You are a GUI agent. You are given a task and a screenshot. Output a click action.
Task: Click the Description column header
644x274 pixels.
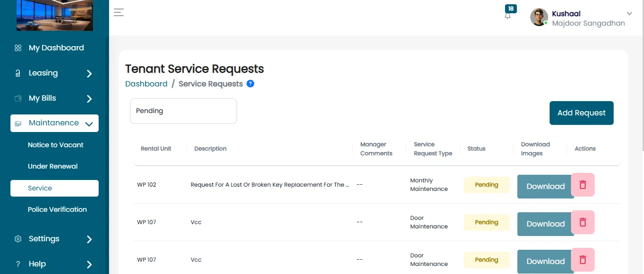[x=211, y=149]
